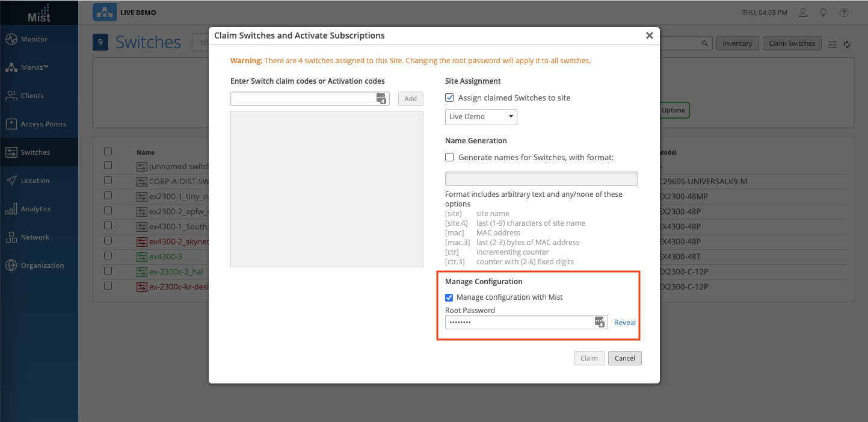Screen dimensions: 868x422
Task: Click the help question mark icon
Action: [x=844, y=13]
